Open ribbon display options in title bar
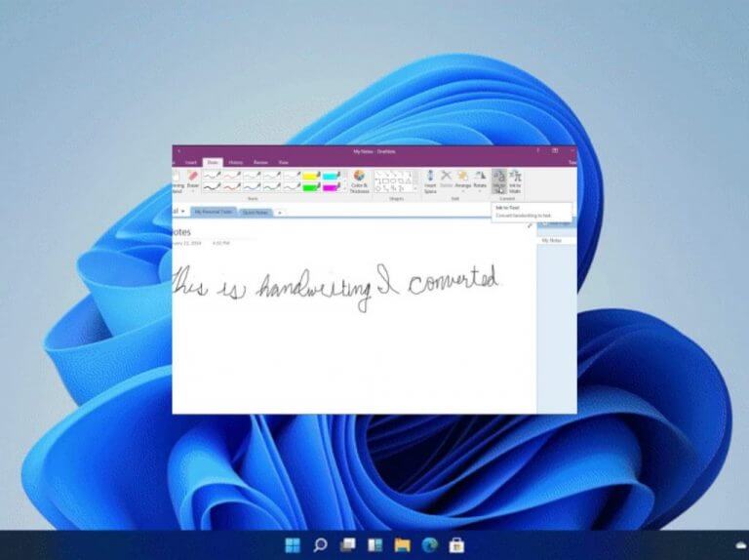Viewport: 749px width, 560px height. pyautogui.click(x=555, y=150)
